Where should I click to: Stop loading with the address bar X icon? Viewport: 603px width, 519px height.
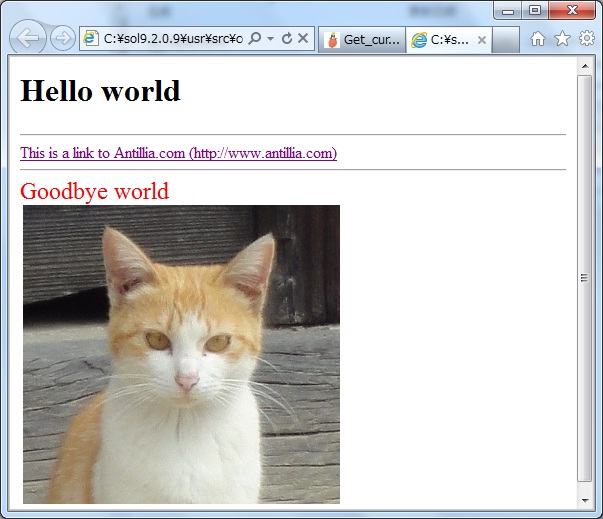click(x=303, y=38)
